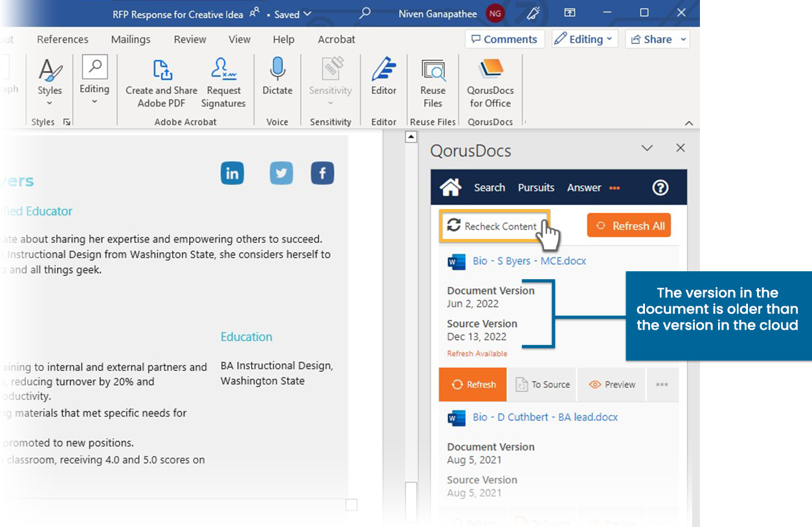Screen dimensions: 812x527
Task: Open Share dropdown button
Action: point(657,39)
